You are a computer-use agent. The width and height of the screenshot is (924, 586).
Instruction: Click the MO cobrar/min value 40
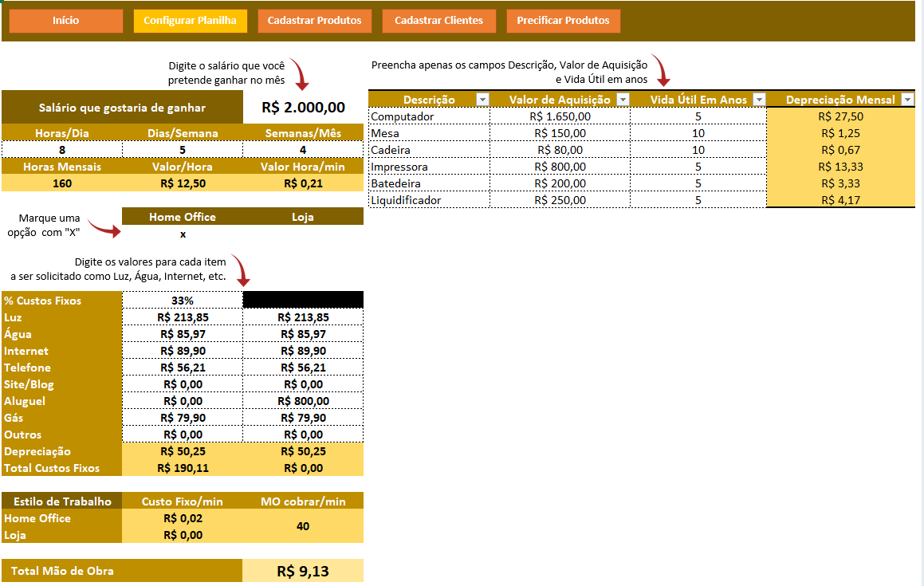pyautogui.click(x=303, y=526)
